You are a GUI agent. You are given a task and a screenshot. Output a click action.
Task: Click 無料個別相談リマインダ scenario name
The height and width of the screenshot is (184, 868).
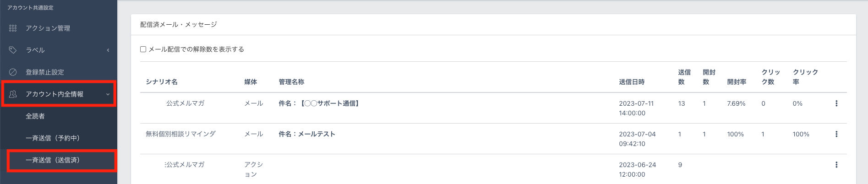(180, 134)
